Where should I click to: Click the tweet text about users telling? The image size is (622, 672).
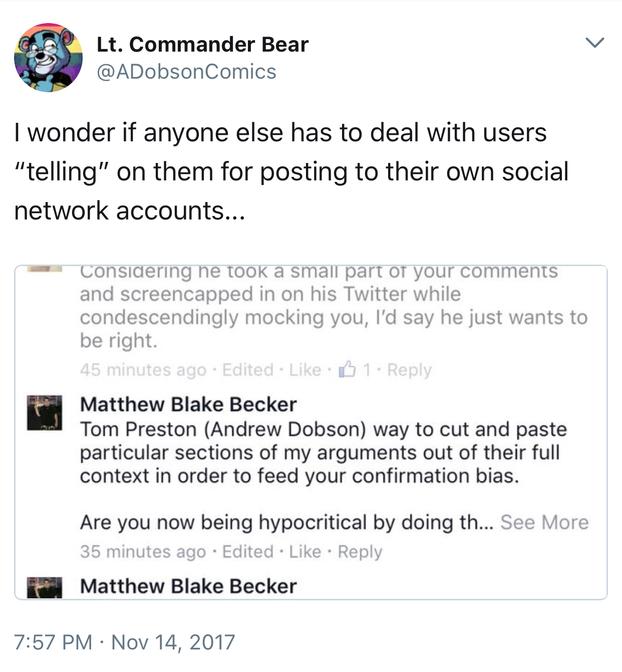coord(291,171)
